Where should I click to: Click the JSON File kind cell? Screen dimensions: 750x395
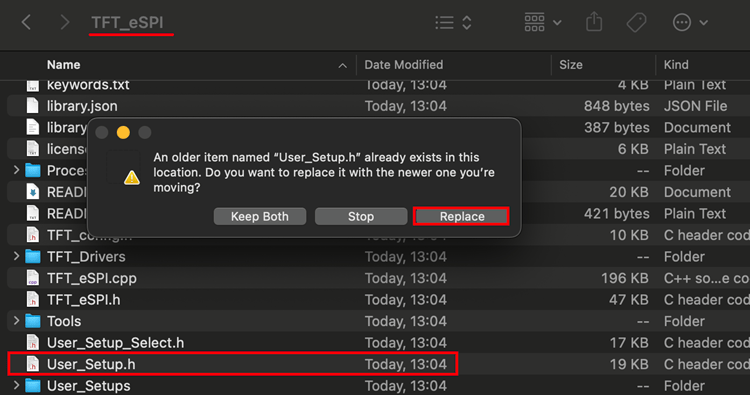click(x=695, y=106)
